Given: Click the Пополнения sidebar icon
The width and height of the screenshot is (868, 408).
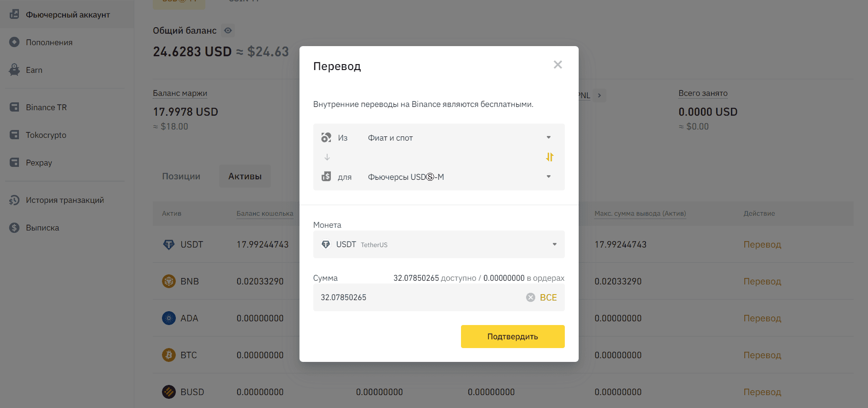Looking at the screenshot, I should tap(14, 42).
